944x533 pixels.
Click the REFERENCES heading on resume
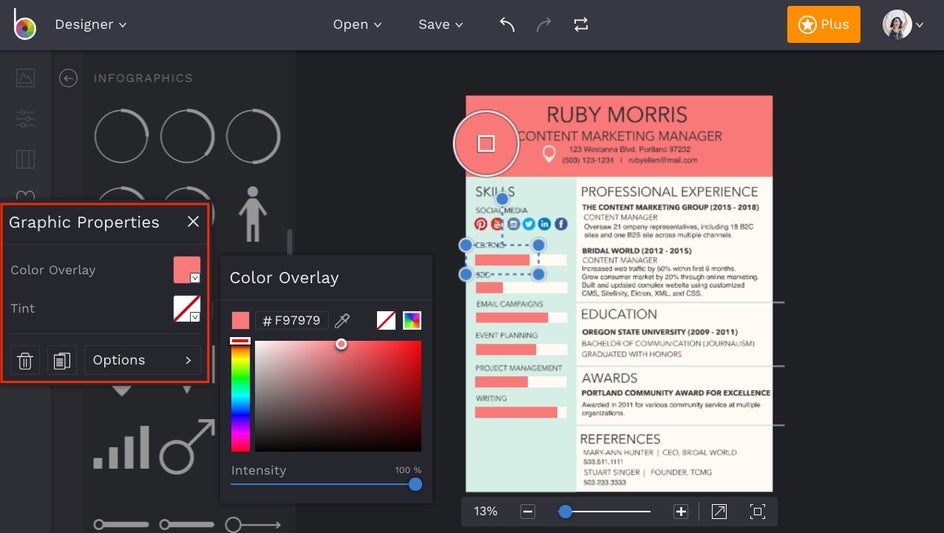[620, 439]
